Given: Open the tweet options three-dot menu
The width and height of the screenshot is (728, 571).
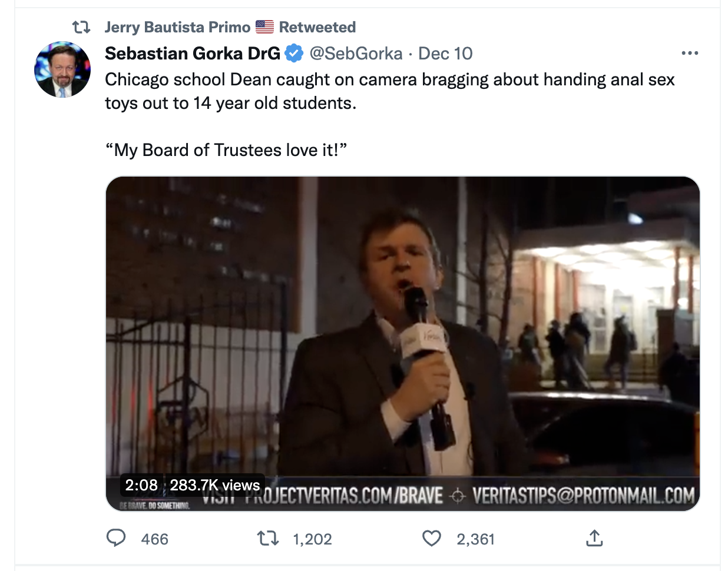Looking at the screenshot, I should pyautogui.click(x=690, y=53).
